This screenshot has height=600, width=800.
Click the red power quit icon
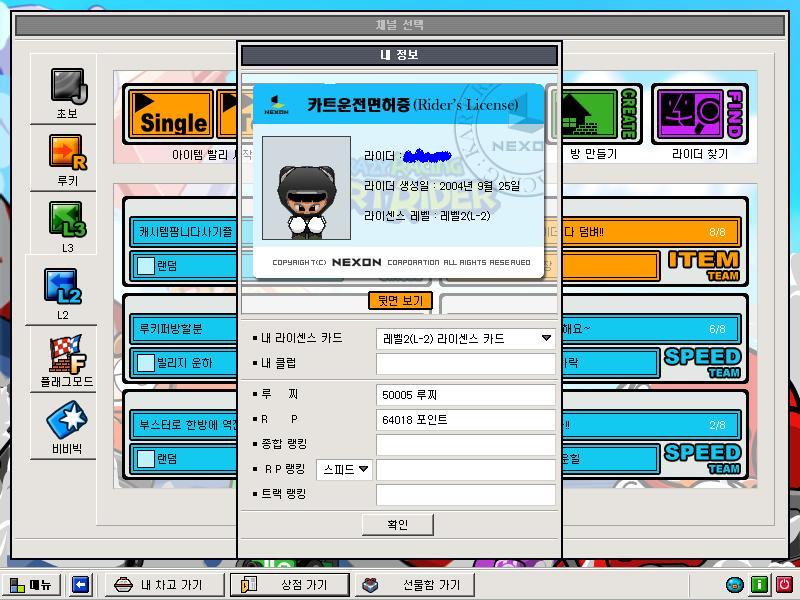tap(784, 585)
